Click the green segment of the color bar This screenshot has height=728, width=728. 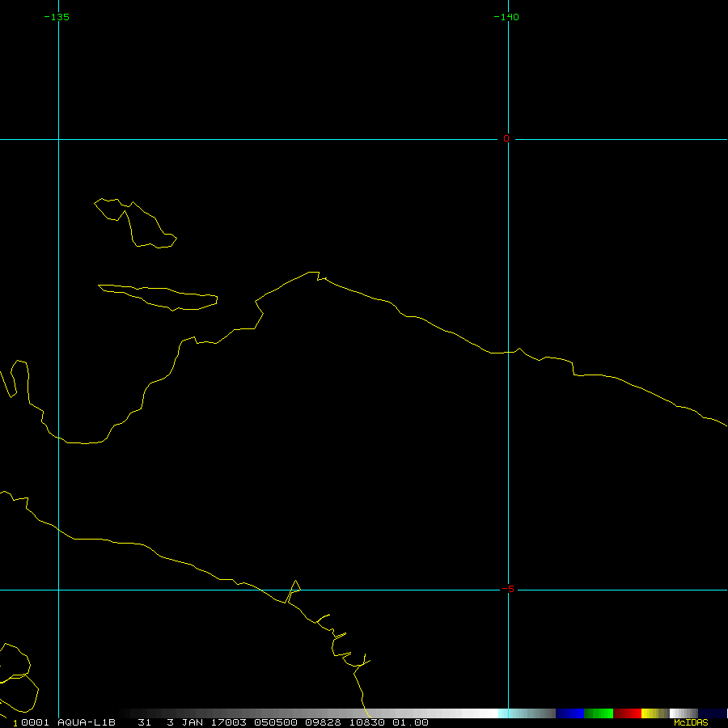[x=599, y=713]
